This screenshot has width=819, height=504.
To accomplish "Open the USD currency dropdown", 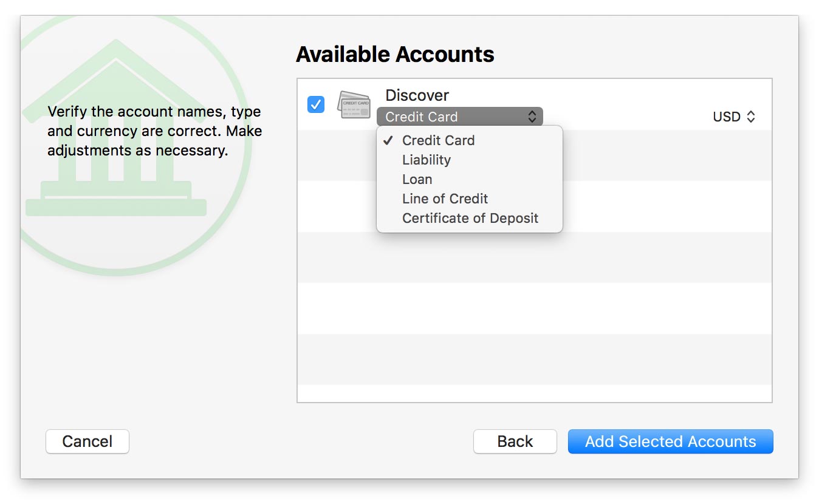I will click(x=733, y=117).
